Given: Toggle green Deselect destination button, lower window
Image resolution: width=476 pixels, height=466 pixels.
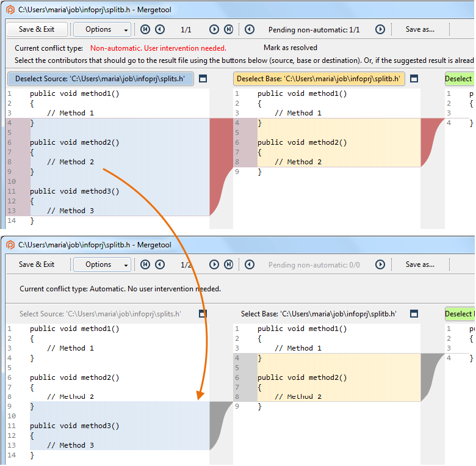Looking at the screenshot, I should [x=460, y=314].
